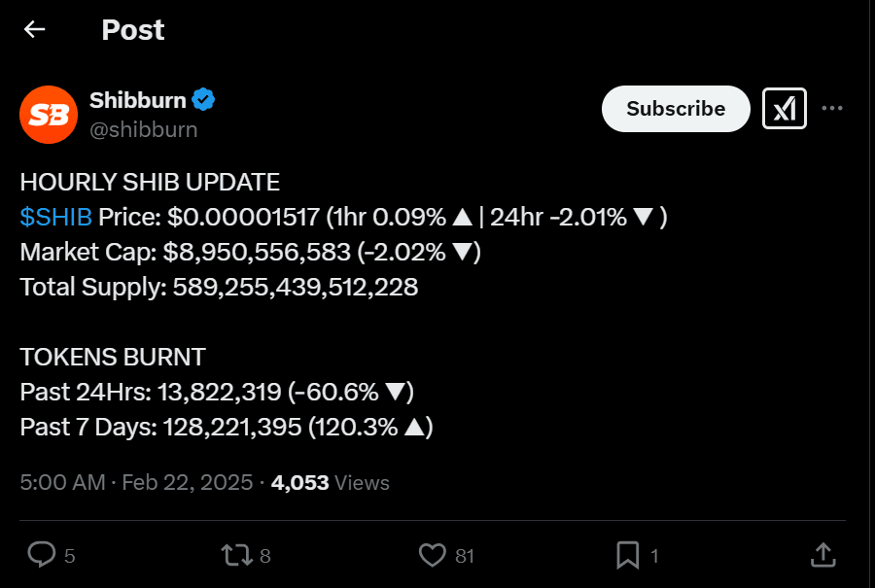Share the post via the share icon
This screenshot has height=588, width=875.
[x=822, y=555]
